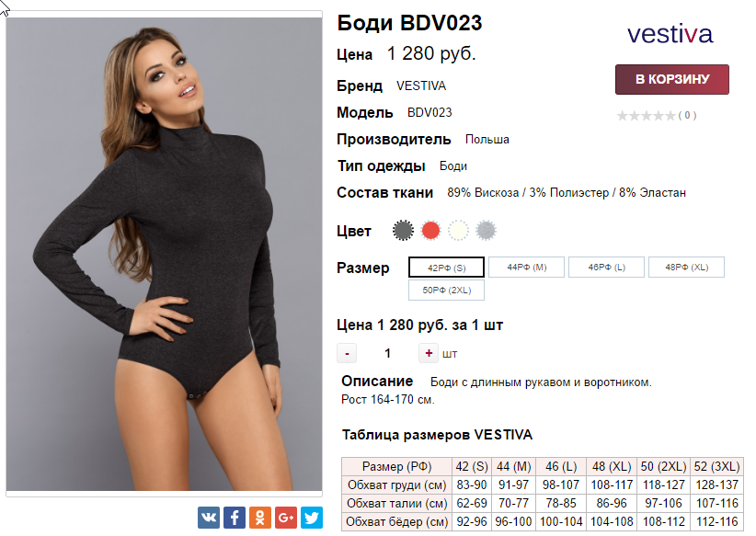Pick the red color swatch
Screen dimensions: 756x536
[430, 231]
